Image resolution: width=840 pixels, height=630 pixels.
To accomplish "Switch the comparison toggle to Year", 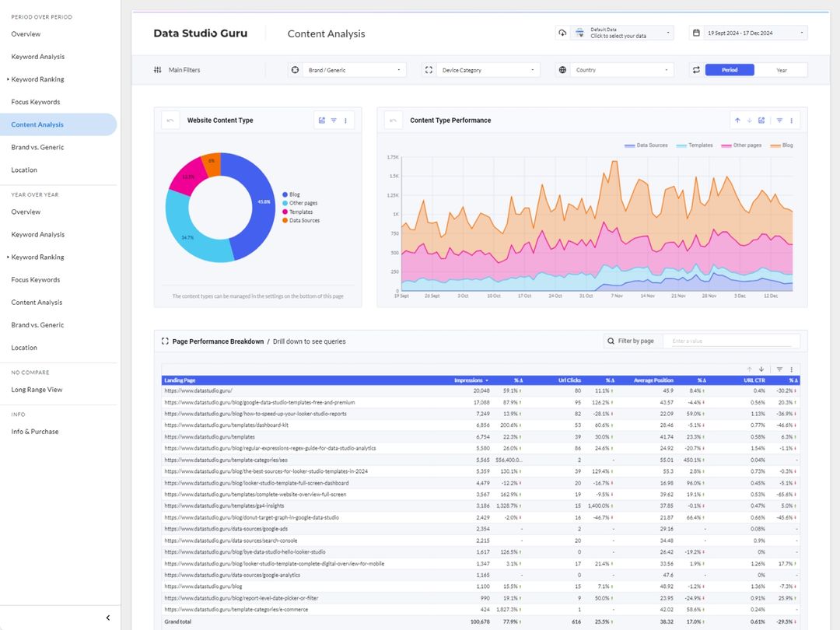I will pyautogui.click(x=781, y=69).
